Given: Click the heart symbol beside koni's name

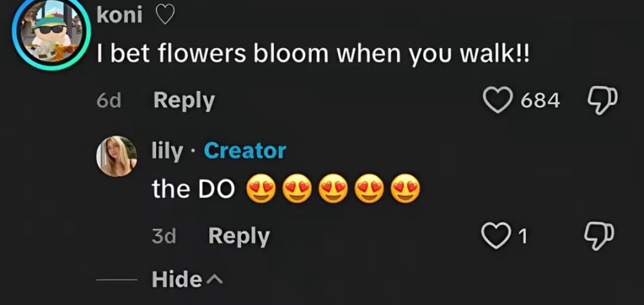Looking at the screenshot, I should coord(165,16).
